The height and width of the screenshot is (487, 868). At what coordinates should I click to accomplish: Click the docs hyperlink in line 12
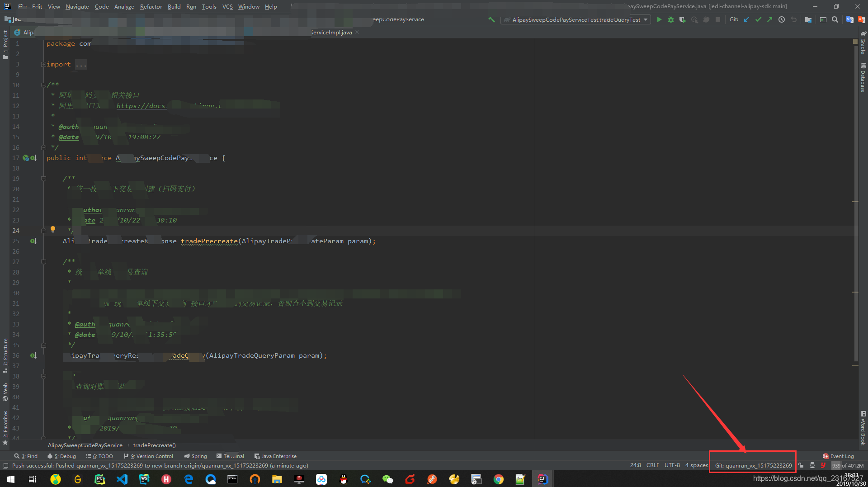[141, 106]
